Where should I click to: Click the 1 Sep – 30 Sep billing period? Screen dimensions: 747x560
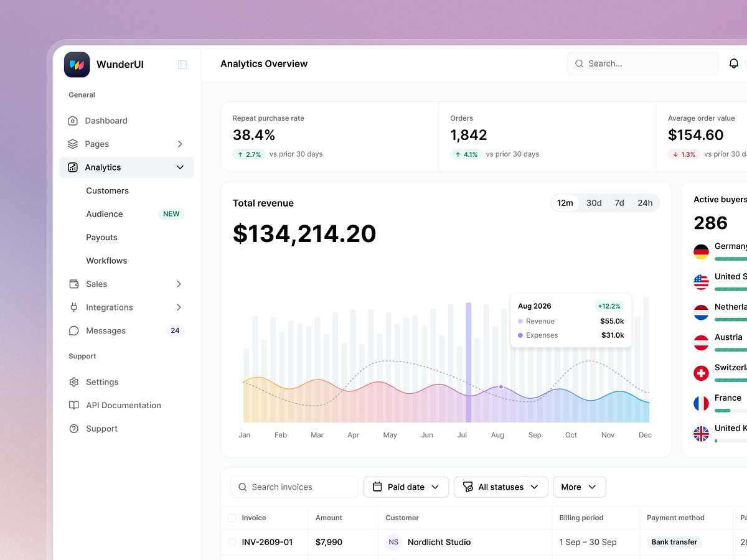coord(588,542)
